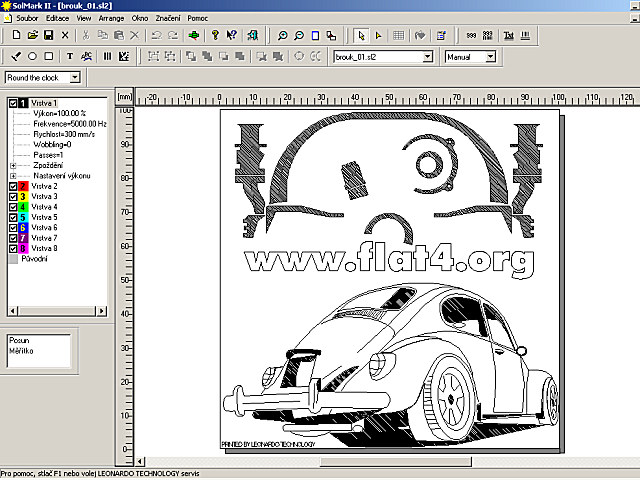Toggle the Vrstva 7 layer checkbox
Image resolution: width=640 pixels, height=480 pixels.
pos(13,238)
